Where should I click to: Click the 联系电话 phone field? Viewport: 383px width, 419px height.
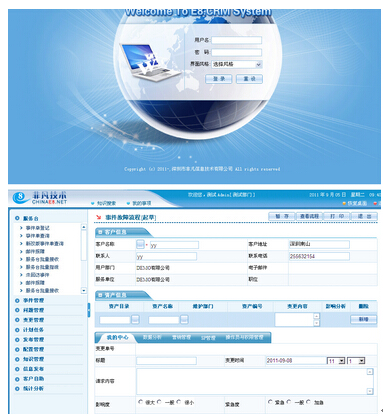pyautogui.click(x=319, y=256)
